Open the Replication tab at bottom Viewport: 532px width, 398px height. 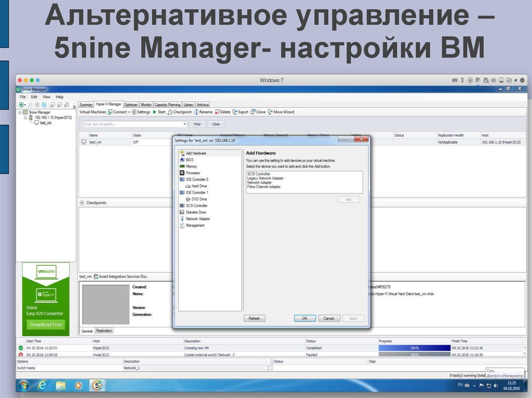104,331
